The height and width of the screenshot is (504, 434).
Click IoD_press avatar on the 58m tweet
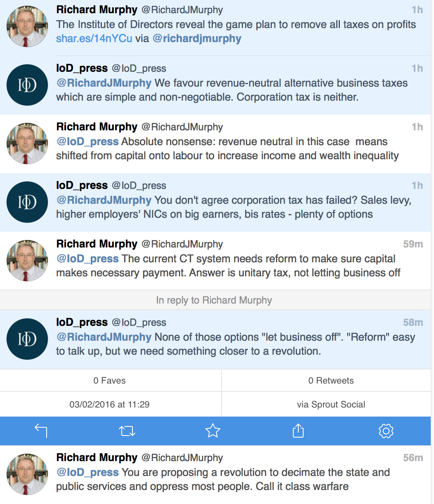click(x=27, y=339)
